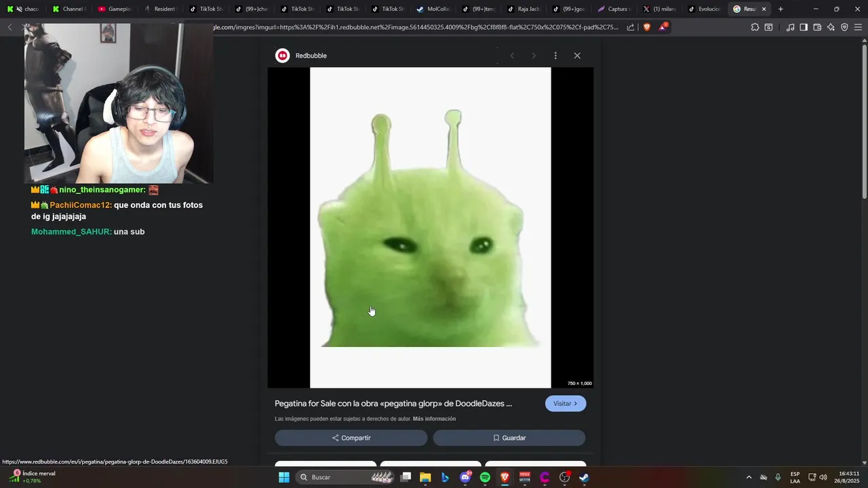Open the Brave hamburger menu
Viewport: 868px width, 488px height.
coord(859,27)
